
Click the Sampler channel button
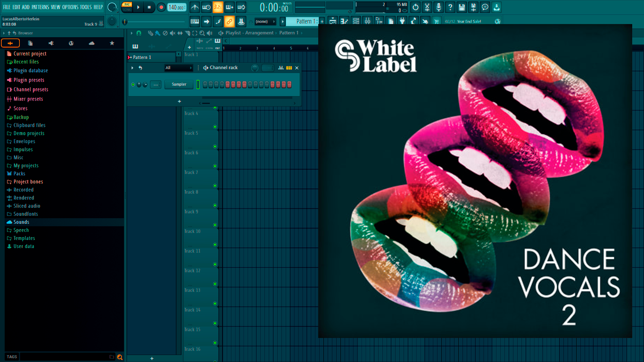pyautogui.click(x=179, y=84)
